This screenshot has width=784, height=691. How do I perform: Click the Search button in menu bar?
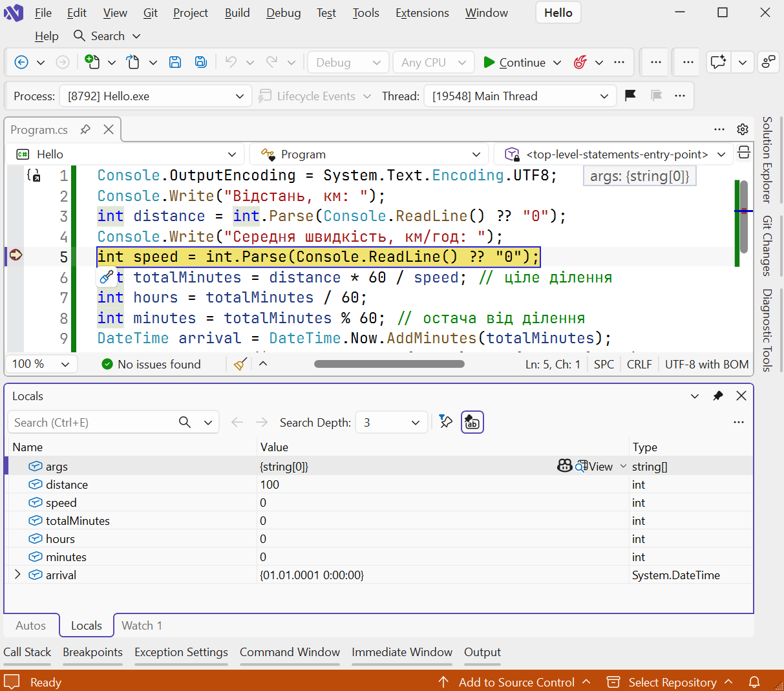pos(106,36)
